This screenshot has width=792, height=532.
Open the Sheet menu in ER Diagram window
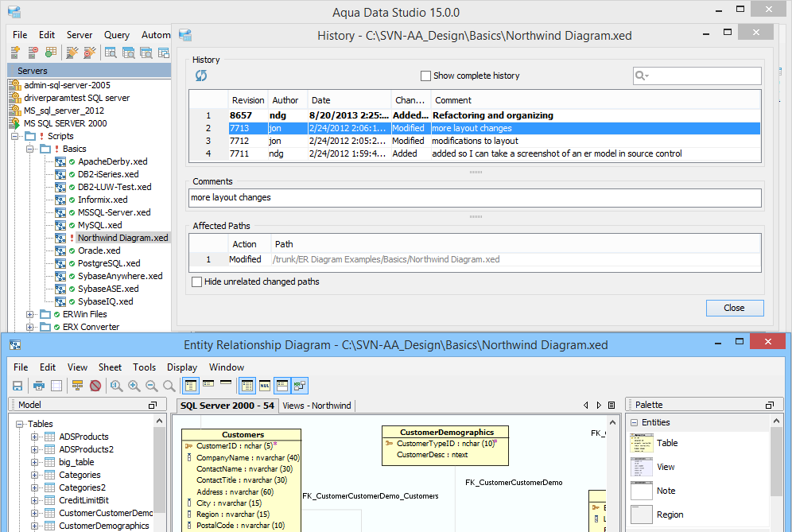click(x=110, y=367)
